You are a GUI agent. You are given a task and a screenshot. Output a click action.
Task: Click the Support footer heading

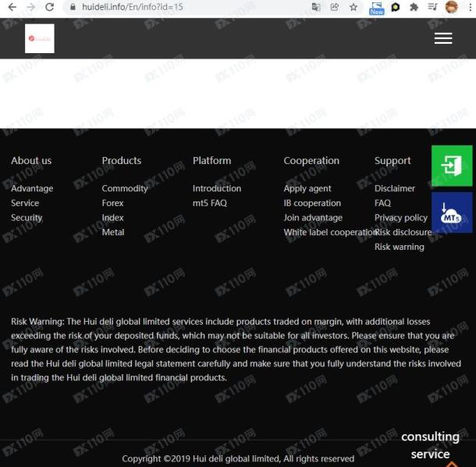393,160
